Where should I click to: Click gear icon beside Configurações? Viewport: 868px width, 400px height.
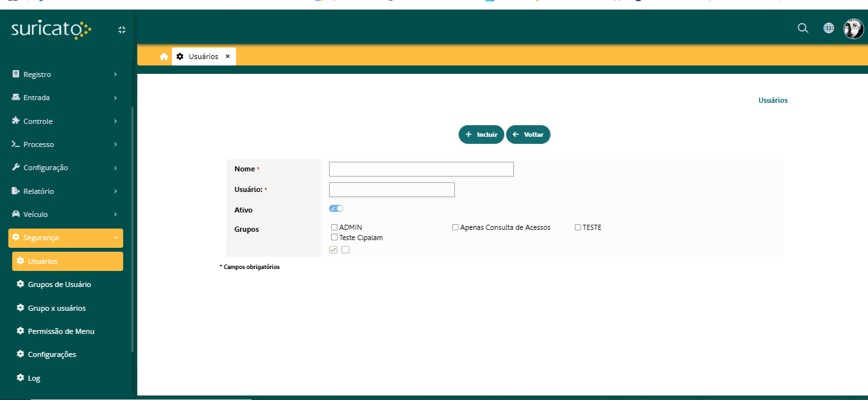21,354
